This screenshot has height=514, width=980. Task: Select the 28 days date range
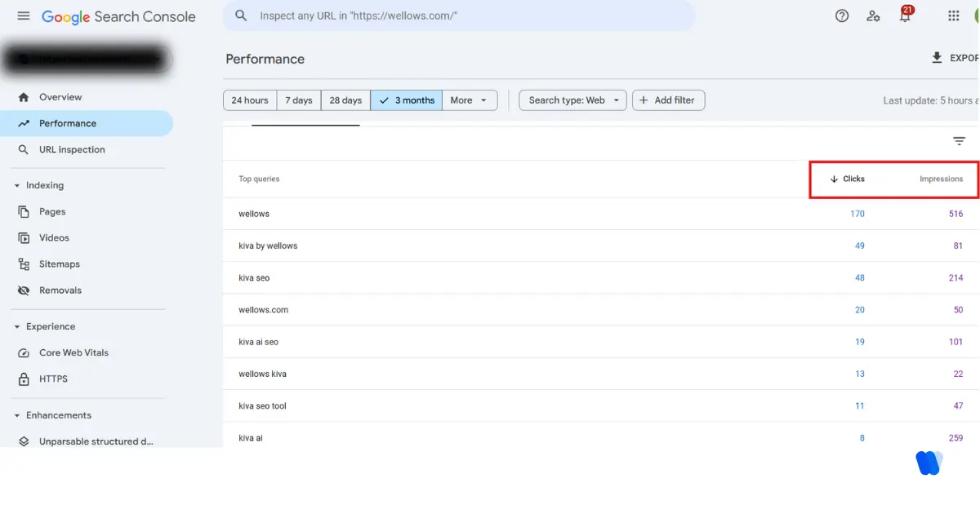tap(345, 100)
